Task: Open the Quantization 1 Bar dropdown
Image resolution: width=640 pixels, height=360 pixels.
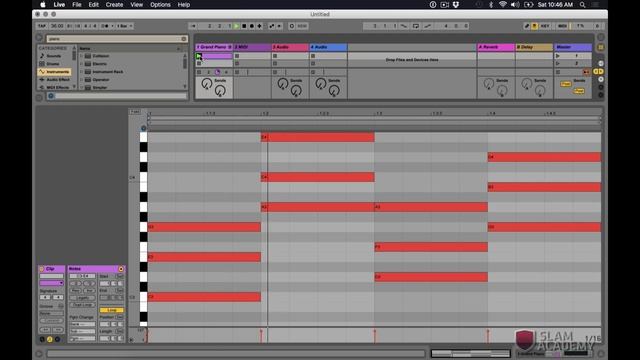Action: [x=124, y=26]
